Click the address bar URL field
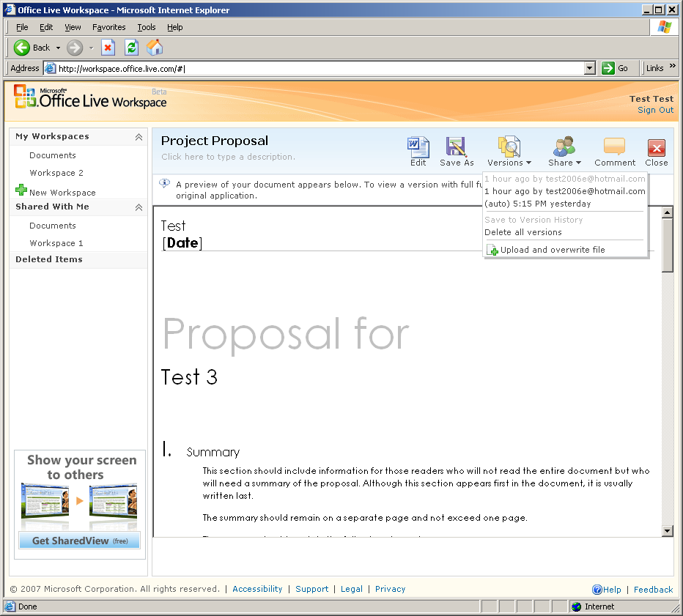Screen dimensions: 683x616 [320, 68]
